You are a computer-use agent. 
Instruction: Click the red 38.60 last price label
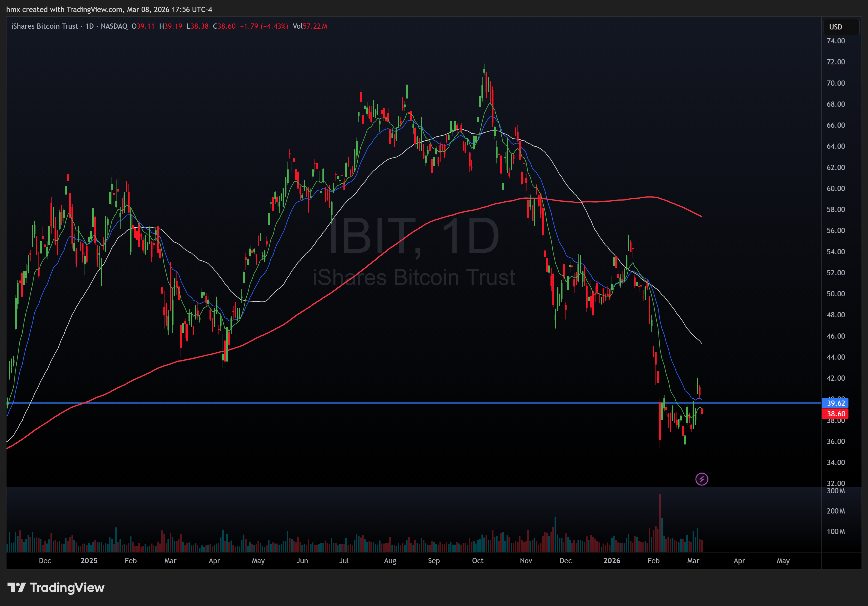(835, 414)
